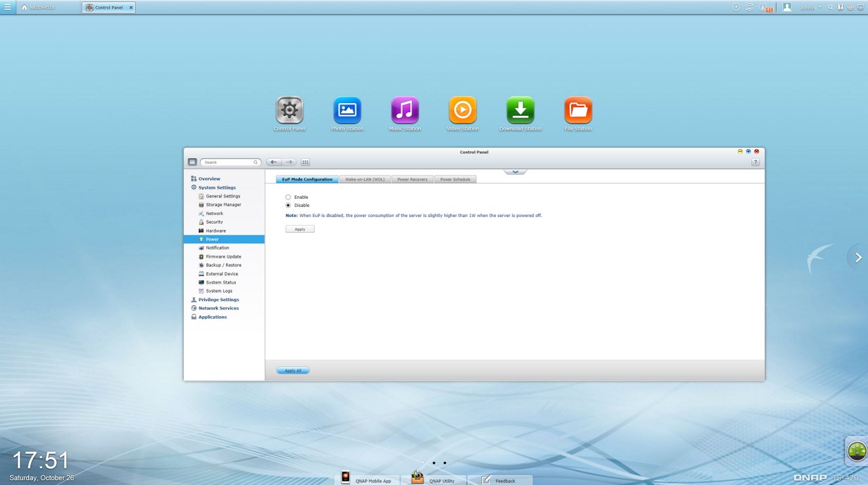Image resolution: width=868 pixels, height=485 pixels.
Task: Click the Control Panel search field
Action: coord(230,162)
